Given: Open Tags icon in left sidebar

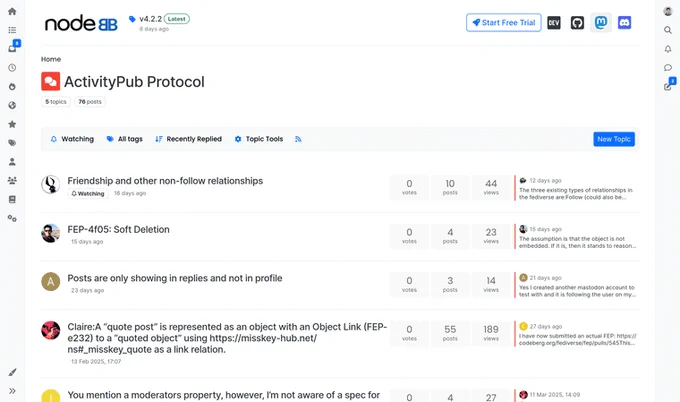Looking at the screenshot, I should point(12,143).
